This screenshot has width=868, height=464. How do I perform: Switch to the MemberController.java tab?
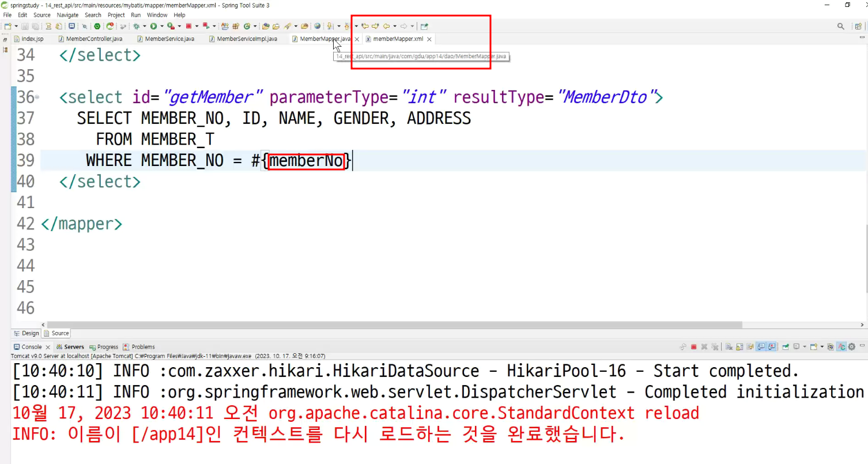point(89,39)
